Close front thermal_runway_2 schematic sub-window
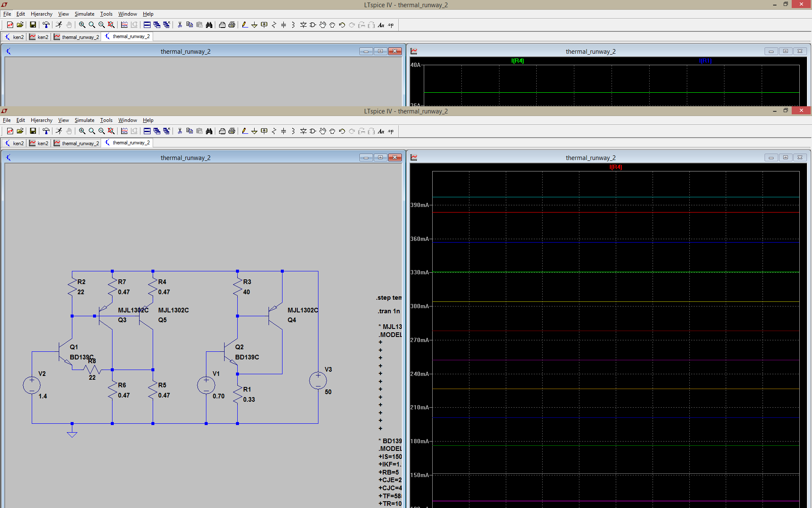Viewport: 812px width, 508px height. pyautogui.click(x=395, y=157)
